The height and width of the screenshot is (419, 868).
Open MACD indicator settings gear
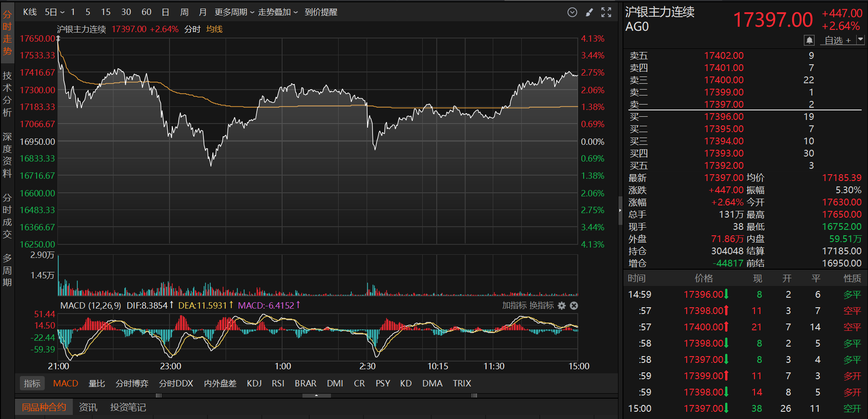pos(561,306)
